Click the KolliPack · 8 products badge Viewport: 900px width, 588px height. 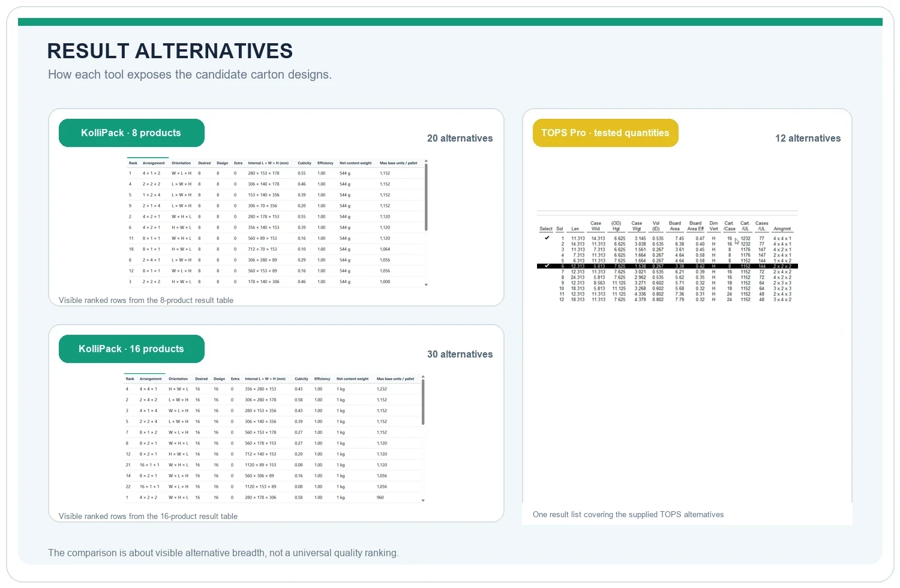pos(131,133)
